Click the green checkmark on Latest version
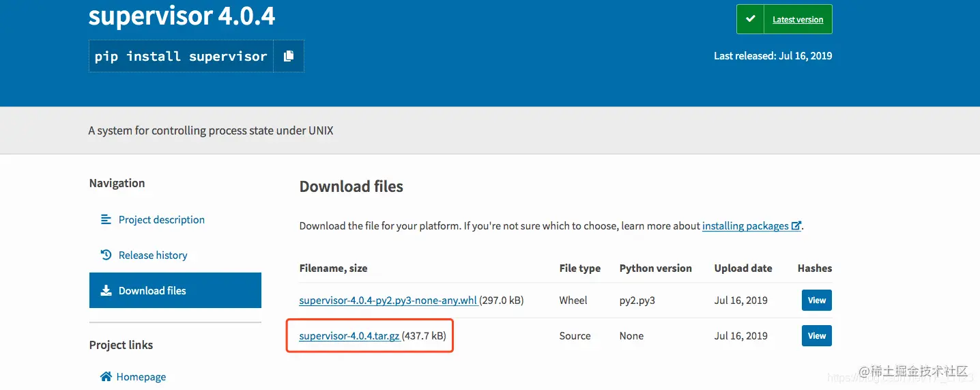The width and height of the screenshot is (980, 390). [x=751, y=19]
